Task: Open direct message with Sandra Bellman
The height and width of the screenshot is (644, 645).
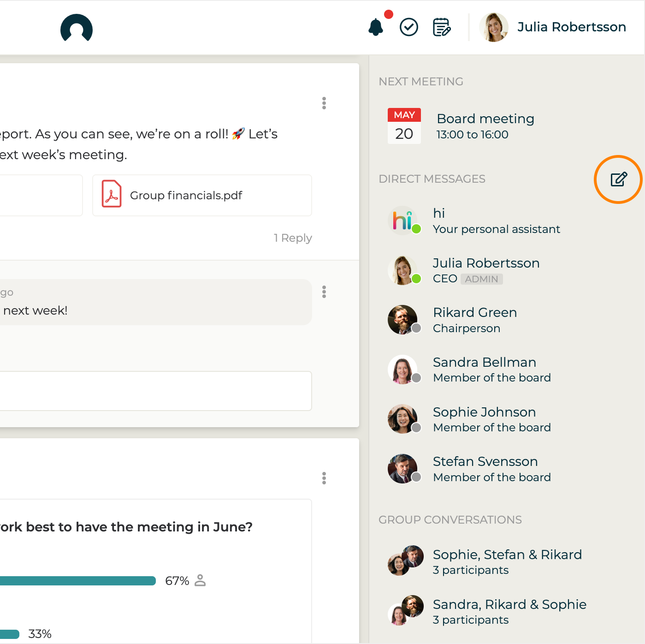Action: (x=484, y=370)
